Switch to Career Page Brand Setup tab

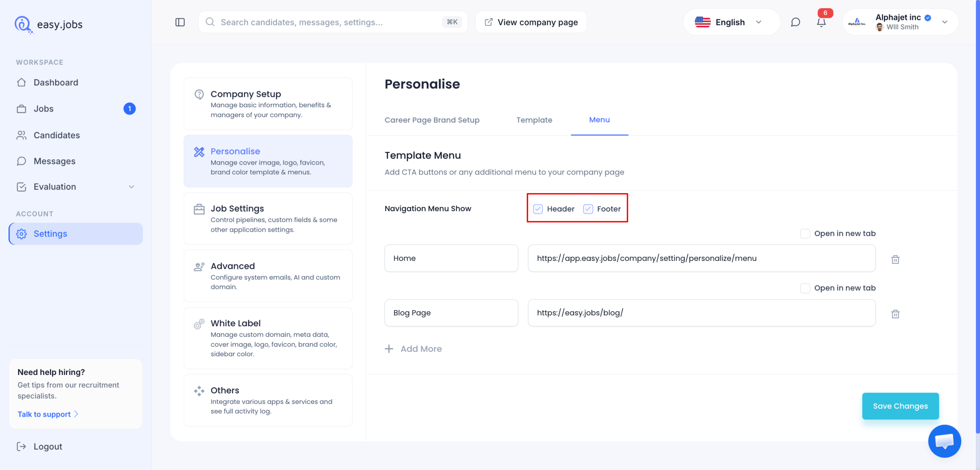tap(432, 120)
